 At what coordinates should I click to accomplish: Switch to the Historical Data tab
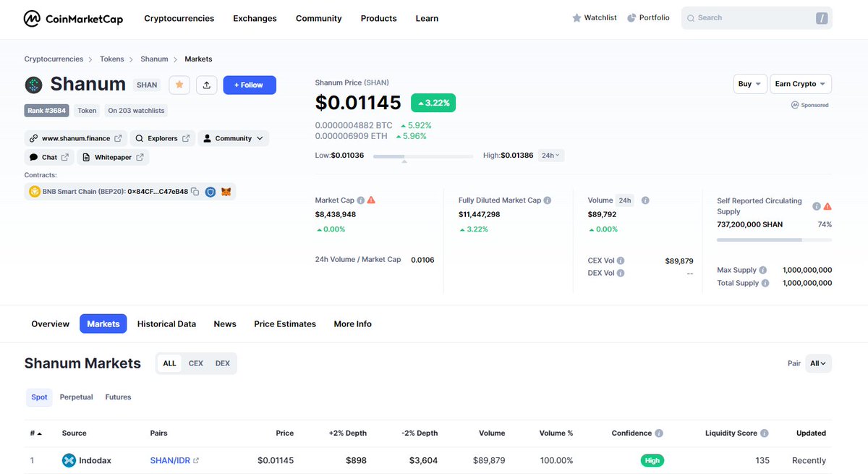(x=166, y=324)
